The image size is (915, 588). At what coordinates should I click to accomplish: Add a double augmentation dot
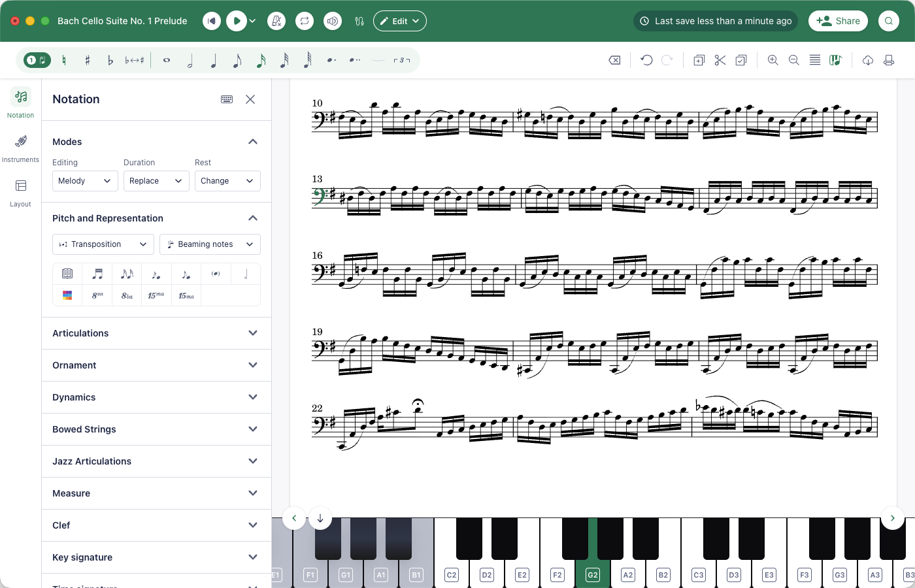(x=355, y=60)
